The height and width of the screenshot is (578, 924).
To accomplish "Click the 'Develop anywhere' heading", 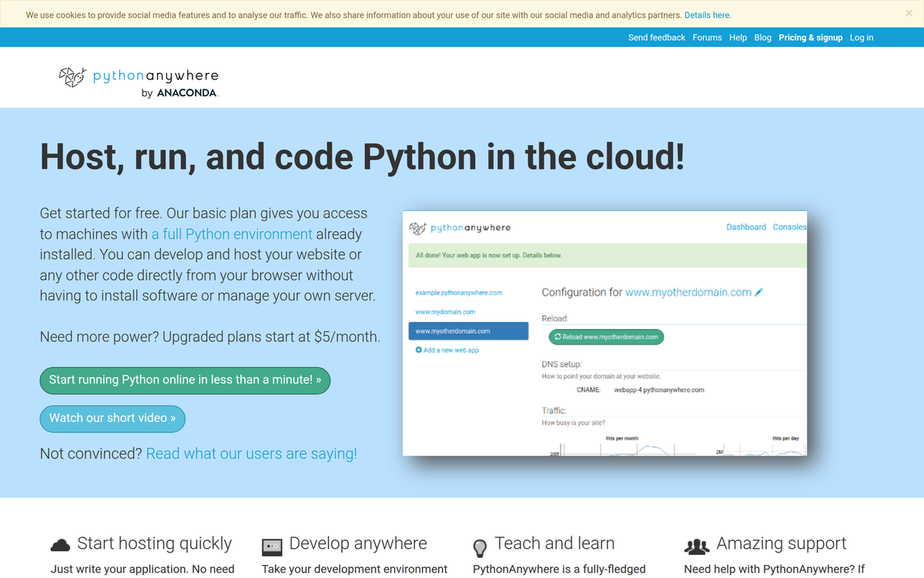I will 358,543.
